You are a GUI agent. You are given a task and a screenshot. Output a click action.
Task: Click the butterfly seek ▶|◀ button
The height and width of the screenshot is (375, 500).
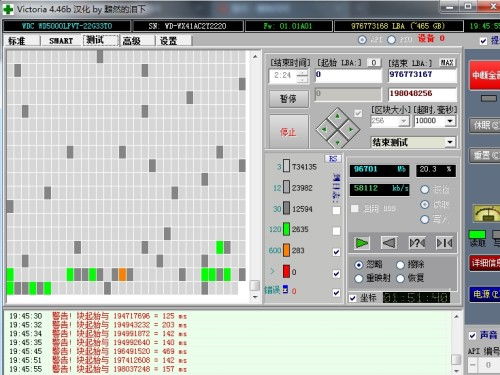click(444, 243)
